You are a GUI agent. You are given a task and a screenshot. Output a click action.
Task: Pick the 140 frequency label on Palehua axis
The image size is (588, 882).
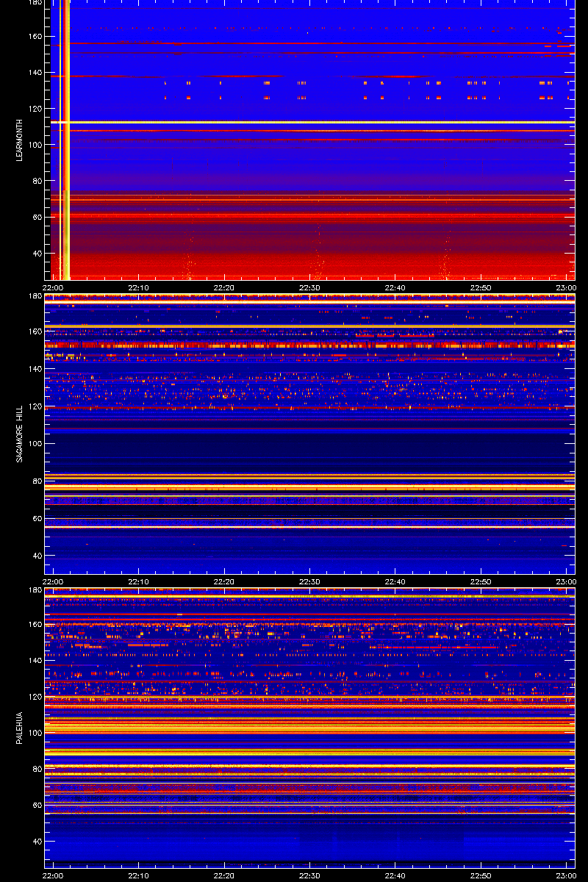[x=36, y=661]
